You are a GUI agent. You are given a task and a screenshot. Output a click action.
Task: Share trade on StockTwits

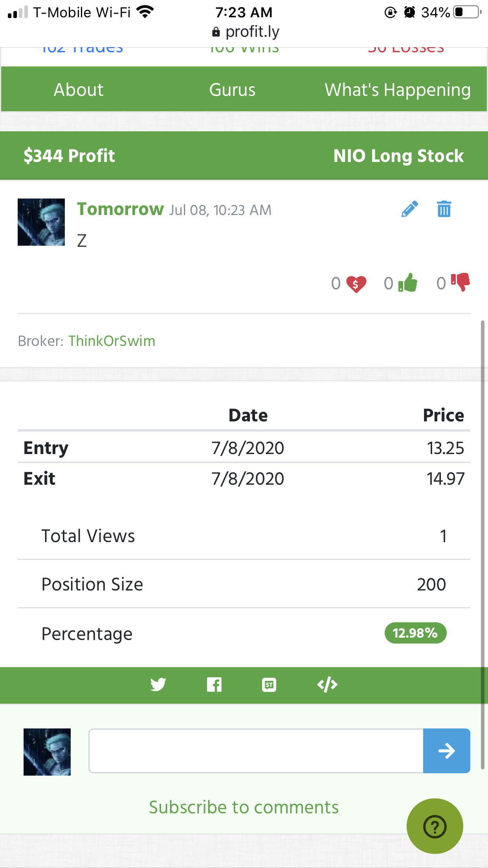tap(269, 685)
